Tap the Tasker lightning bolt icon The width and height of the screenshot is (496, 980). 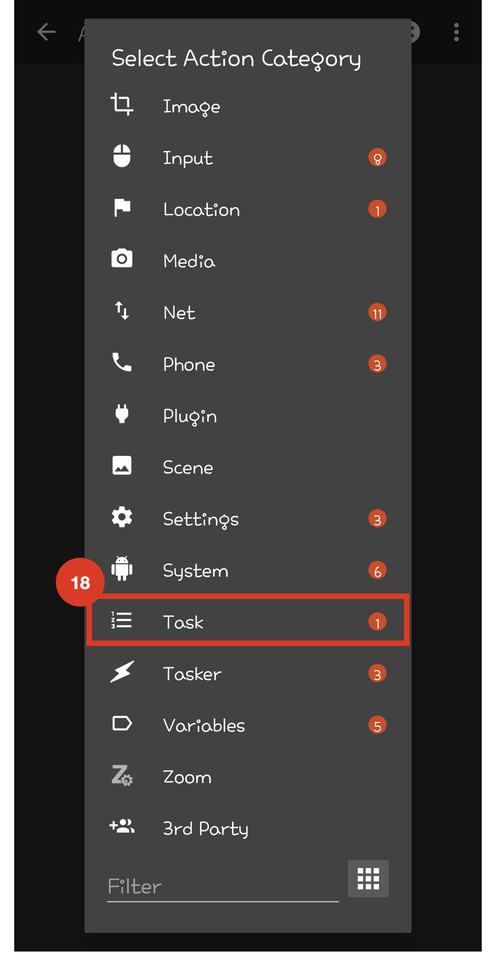pyautogui.click(x=122, y=672)
